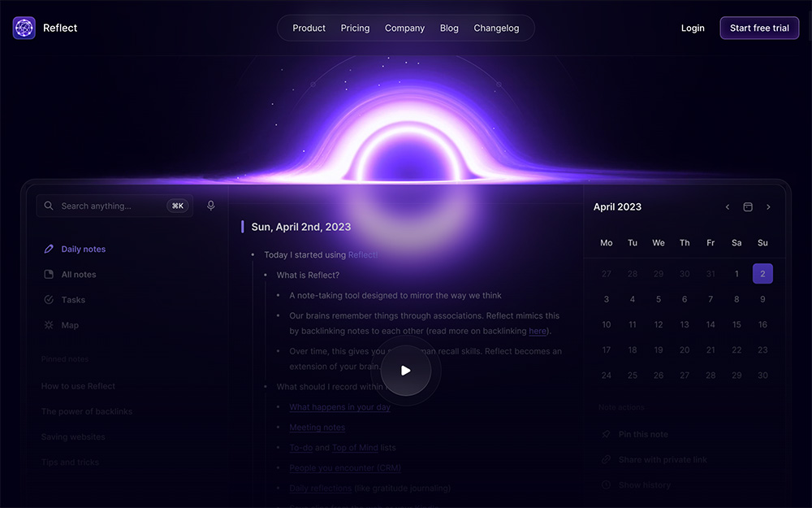Click the Search anything field
Viewport: 812px width, 508px height.
tap(114, 206)
